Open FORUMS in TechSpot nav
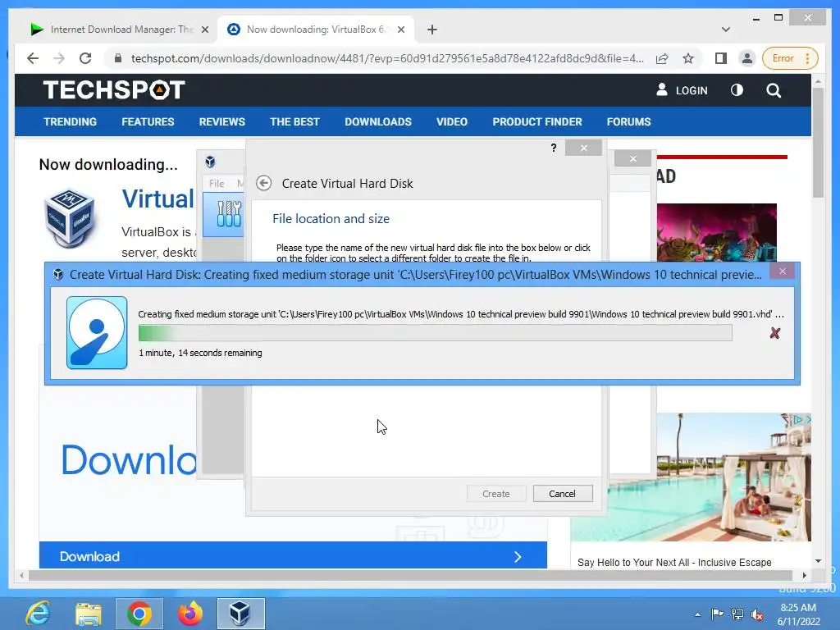The width and height of the screenshot is (840, 630). pos(629,121)
